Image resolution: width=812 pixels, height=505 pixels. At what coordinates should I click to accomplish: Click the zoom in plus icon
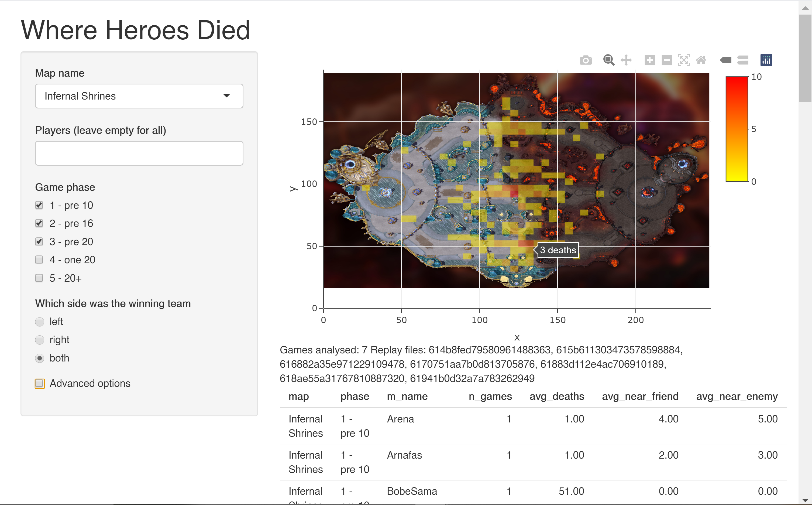pos(649,60)
